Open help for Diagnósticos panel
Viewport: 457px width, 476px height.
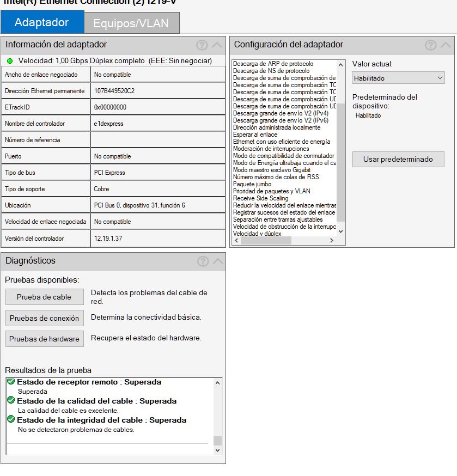(x=203, y=261)
